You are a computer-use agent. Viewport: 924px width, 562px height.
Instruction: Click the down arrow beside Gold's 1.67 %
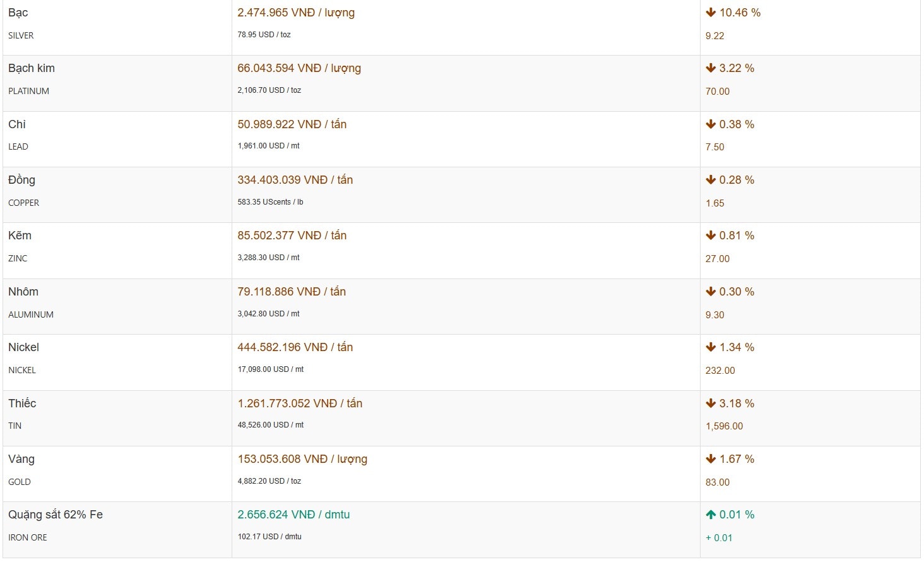point(711,459)
